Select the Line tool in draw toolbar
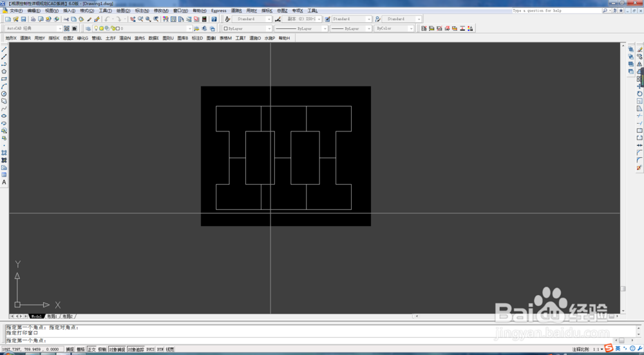This screenshot has width=644, height=355. [4, 50]
